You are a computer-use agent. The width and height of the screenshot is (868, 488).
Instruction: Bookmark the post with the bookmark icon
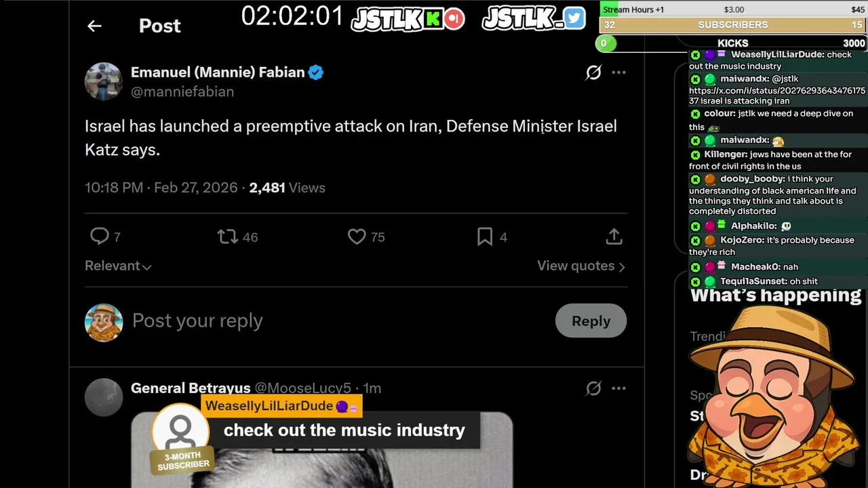(485, 237)
